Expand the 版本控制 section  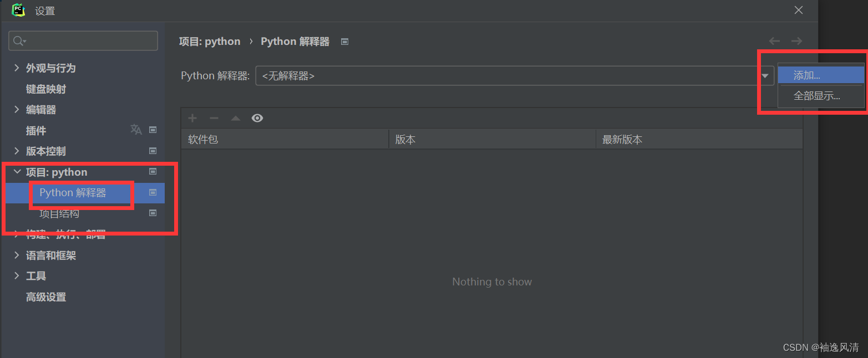tap(17, 151)
